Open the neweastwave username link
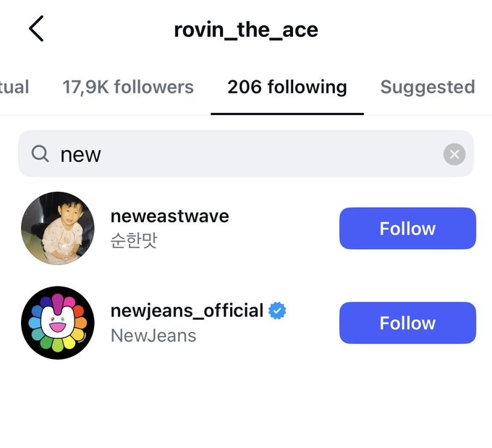The width and height of the screenshot is (492, 448). (169, 216)
